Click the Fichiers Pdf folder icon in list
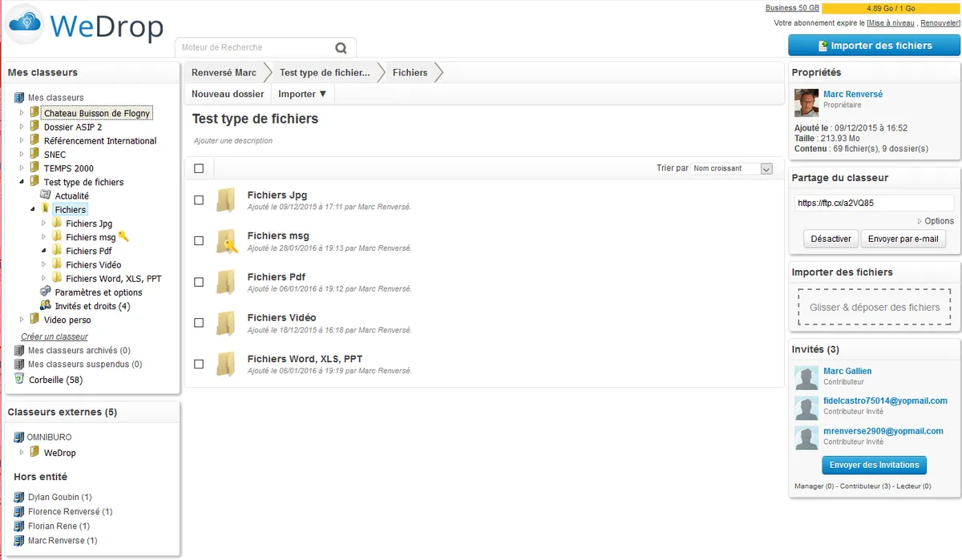Viewport: 962px width, 560px height. click(x=226, y=282)
